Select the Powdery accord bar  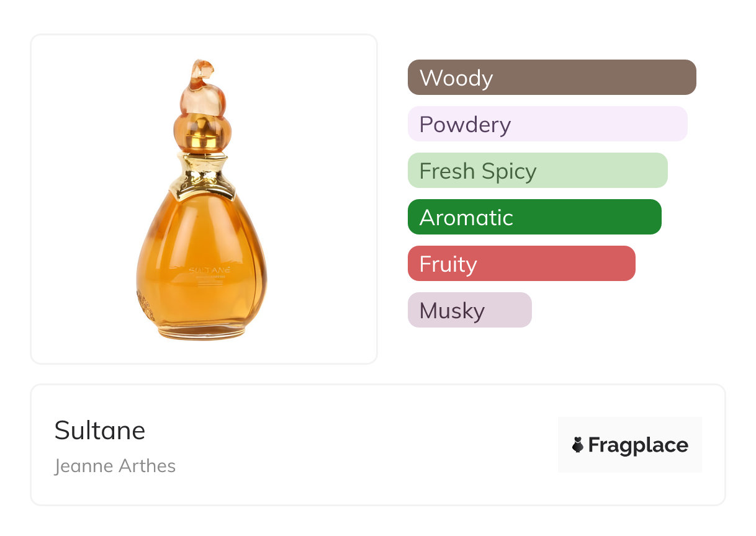[547, 124]
